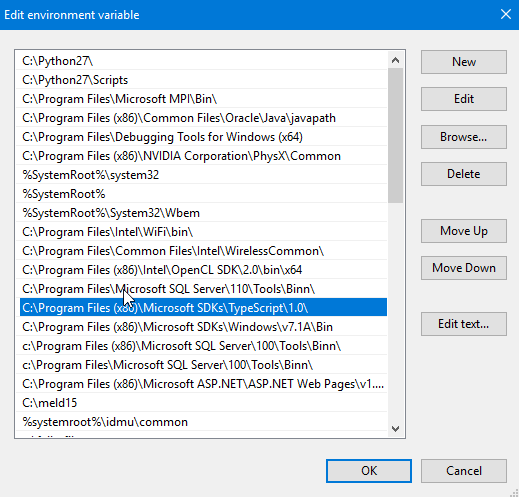The height and width of the screenshot is (497, 519).
Task: Select the %SystemRoot%\system32 entry
Action: 203,175
